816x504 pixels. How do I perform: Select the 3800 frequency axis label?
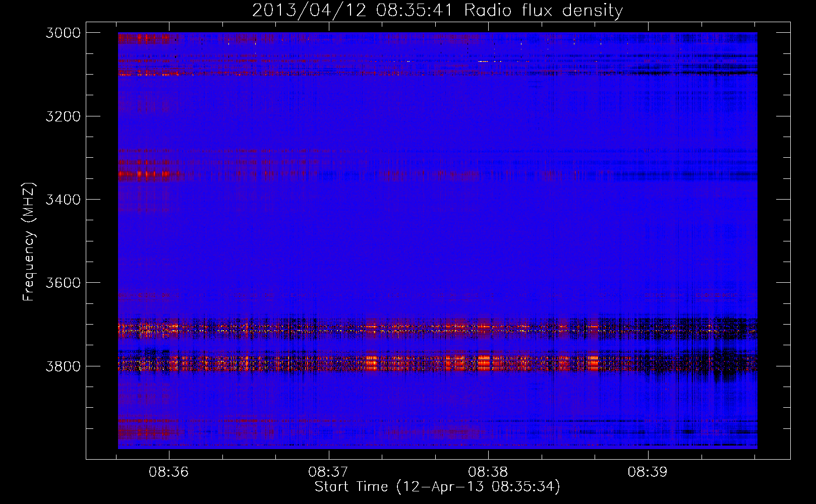pos(63,366)
